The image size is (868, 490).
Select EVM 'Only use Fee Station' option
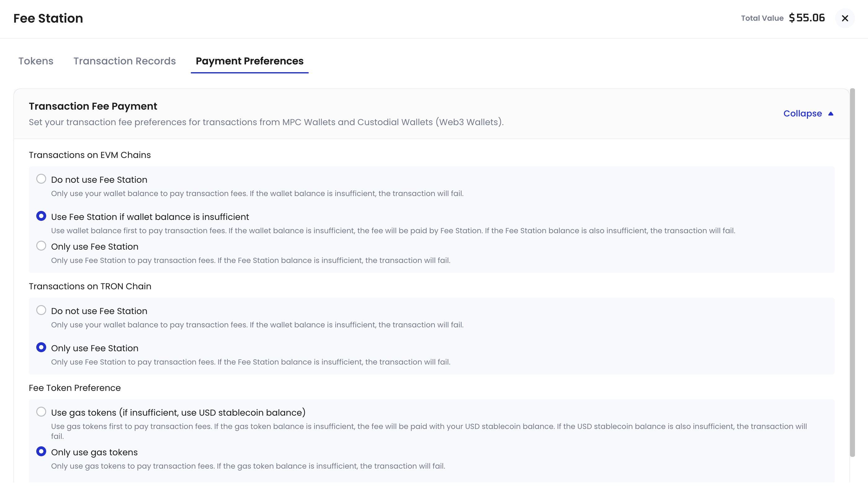tap(41, 246)
